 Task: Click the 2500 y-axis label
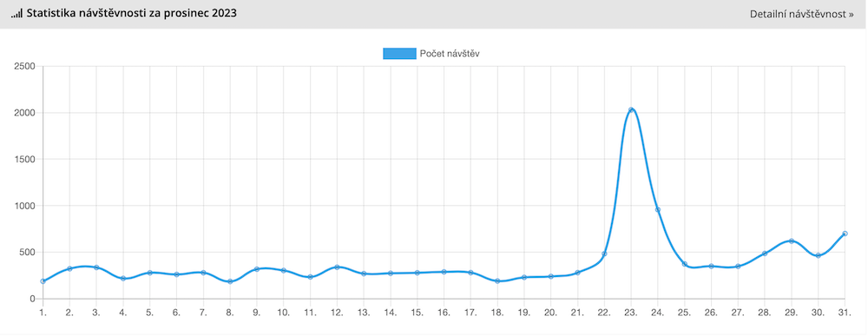tap(25, 67)
